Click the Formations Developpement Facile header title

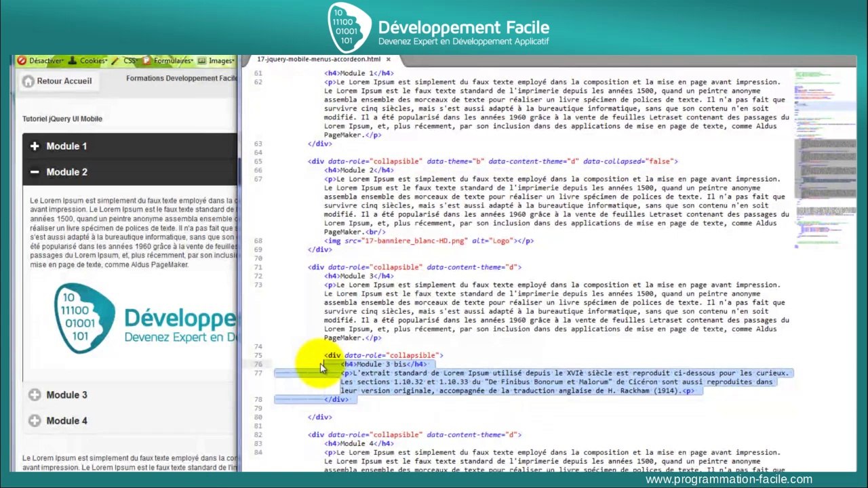[182, 79]
